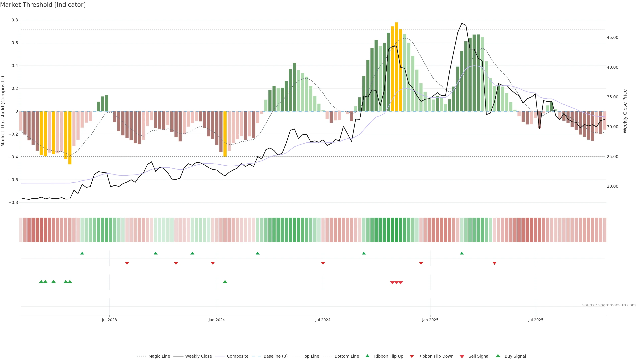
Task: Select the Buy Signal marker near Jan 2024
Action: [225, 282]
